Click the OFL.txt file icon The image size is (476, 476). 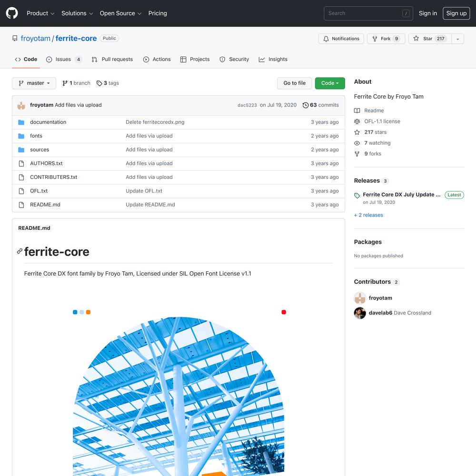point(21,191)
